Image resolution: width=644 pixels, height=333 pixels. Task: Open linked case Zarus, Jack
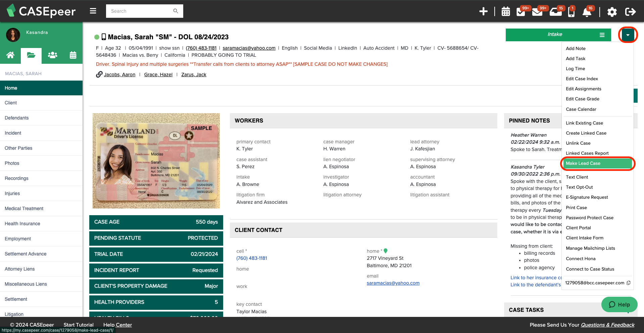[x=194, y=75]
